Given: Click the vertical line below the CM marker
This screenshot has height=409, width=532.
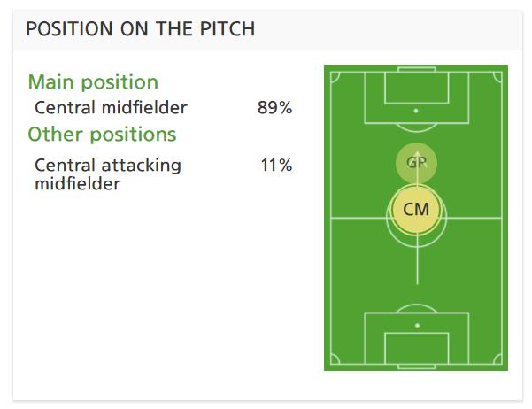Looking at the screenshot, I should coord(417,259).
